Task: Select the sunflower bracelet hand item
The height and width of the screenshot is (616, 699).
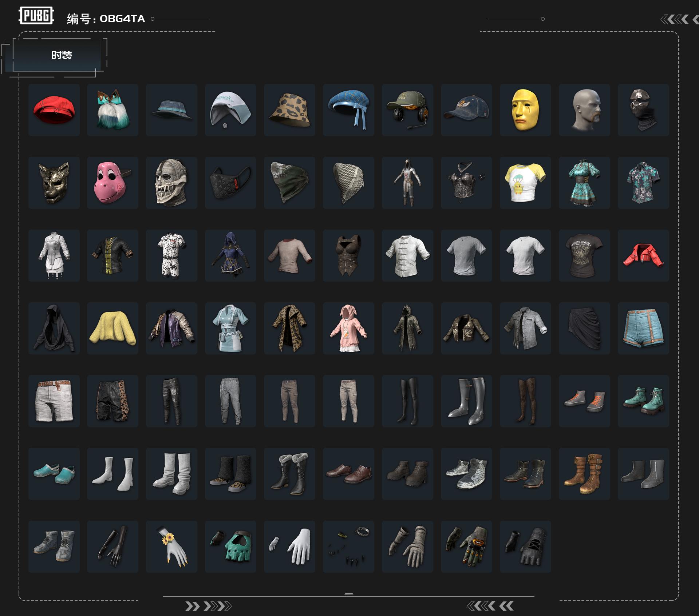Action: point(171,547)
